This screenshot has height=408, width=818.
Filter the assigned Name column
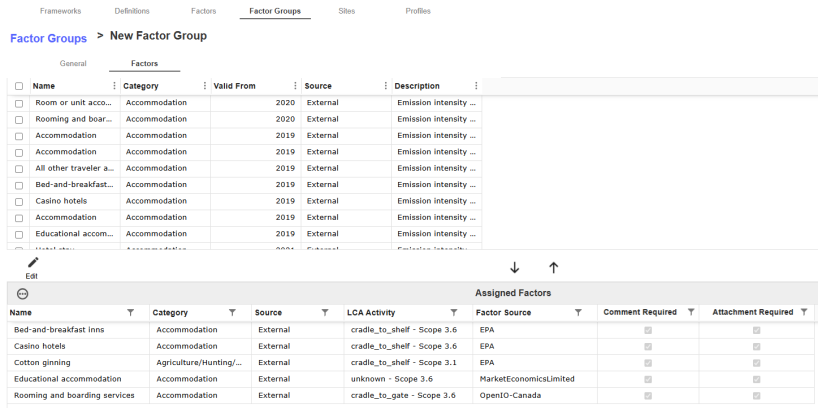coord(130,313)
